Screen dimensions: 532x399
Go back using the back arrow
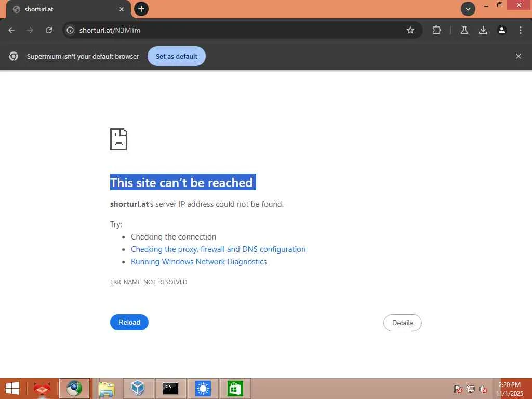[x=11, y=30]
